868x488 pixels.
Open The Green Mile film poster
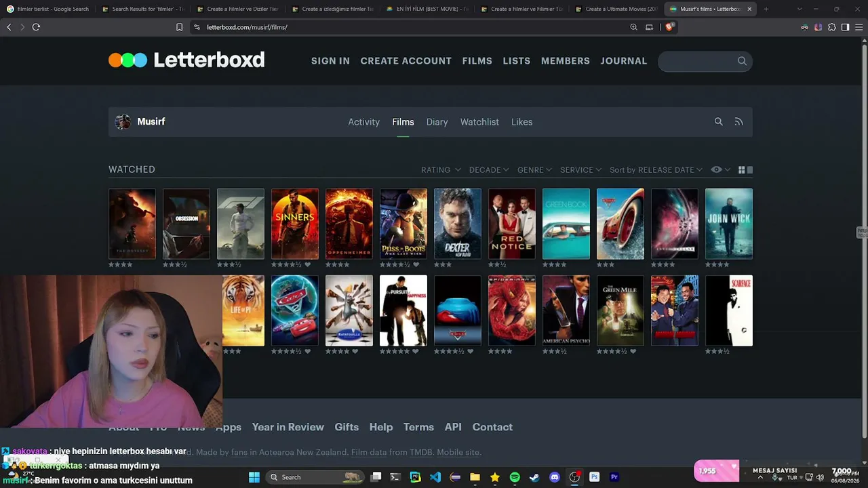tap(620, 310)
